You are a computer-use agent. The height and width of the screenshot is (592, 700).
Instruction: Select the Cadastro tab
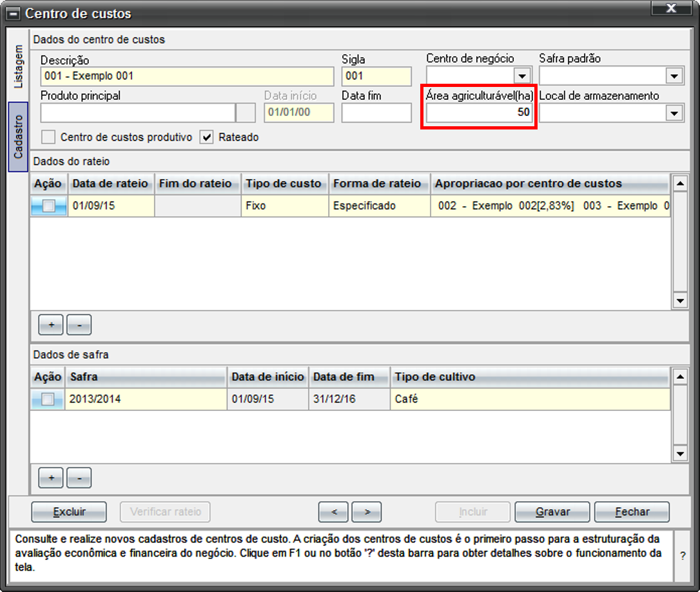18,137
